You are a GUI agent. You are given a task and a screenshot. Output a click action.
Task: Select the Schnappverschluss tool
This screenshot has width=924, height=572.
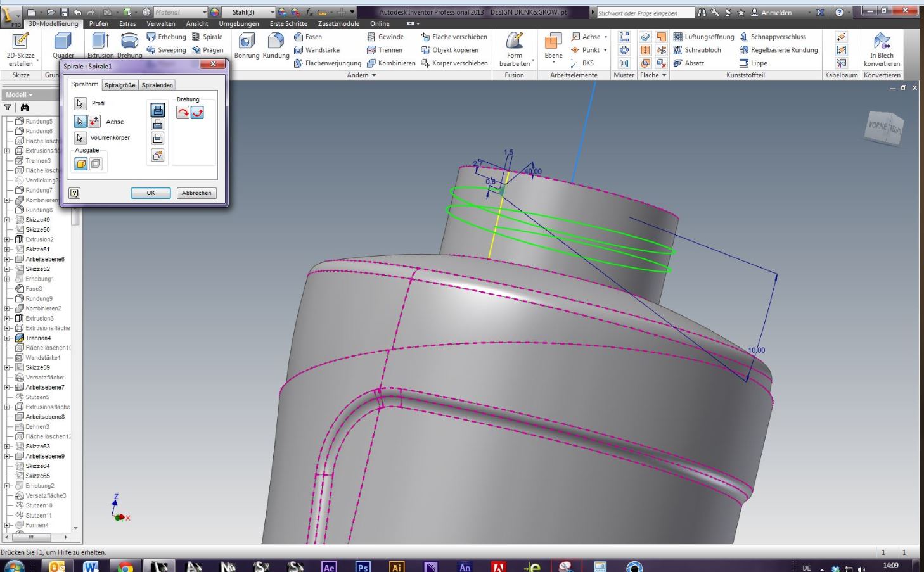773,37
